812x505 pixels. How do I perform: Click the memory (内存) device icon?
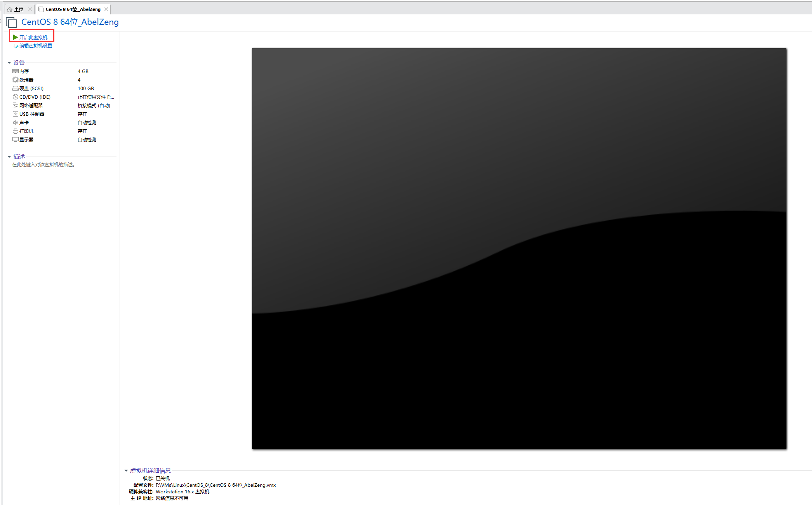(x=15, y=71)
